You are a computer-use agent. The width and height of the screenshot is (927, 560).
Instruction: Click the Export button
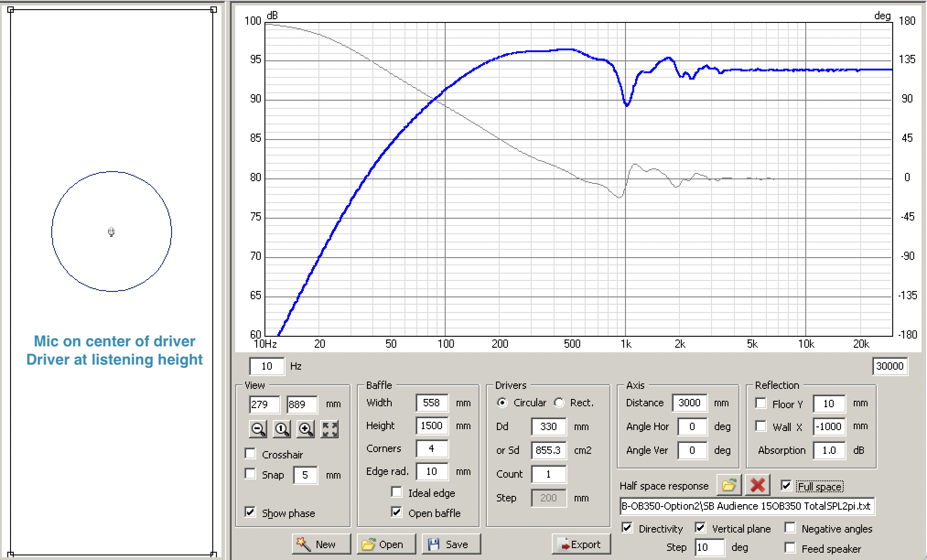click(581, 544)
